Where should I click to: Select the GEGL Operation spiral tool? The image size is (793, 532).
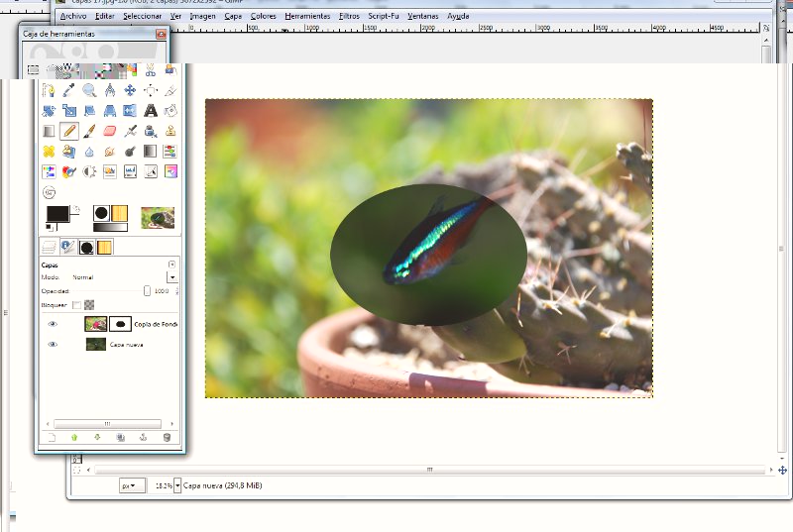[49, 192]
